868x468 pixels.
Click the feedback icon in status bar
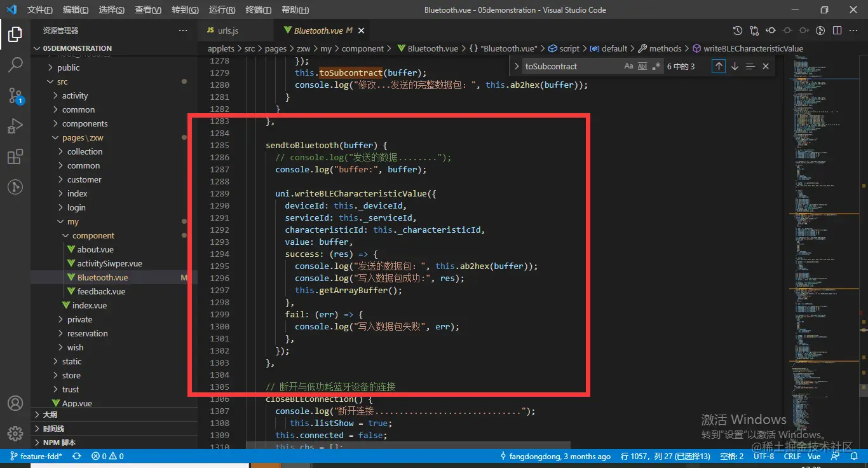pos(834,456)
